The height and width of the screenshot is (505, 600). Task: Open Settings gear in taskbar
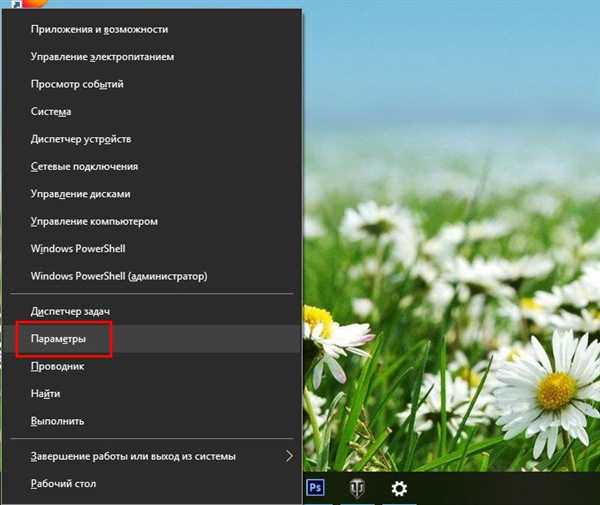(399, 489)
